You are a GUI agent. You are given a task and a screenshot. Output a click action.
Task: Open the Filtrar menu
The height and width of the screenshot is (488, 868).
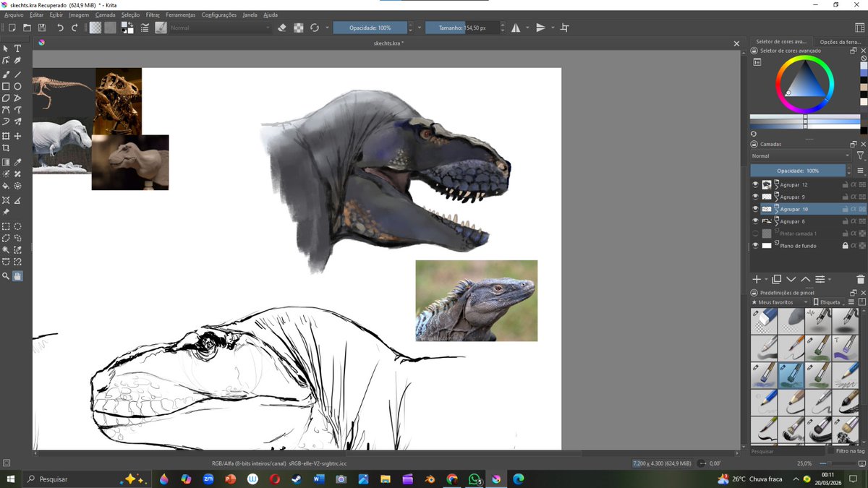coord(153,14)
